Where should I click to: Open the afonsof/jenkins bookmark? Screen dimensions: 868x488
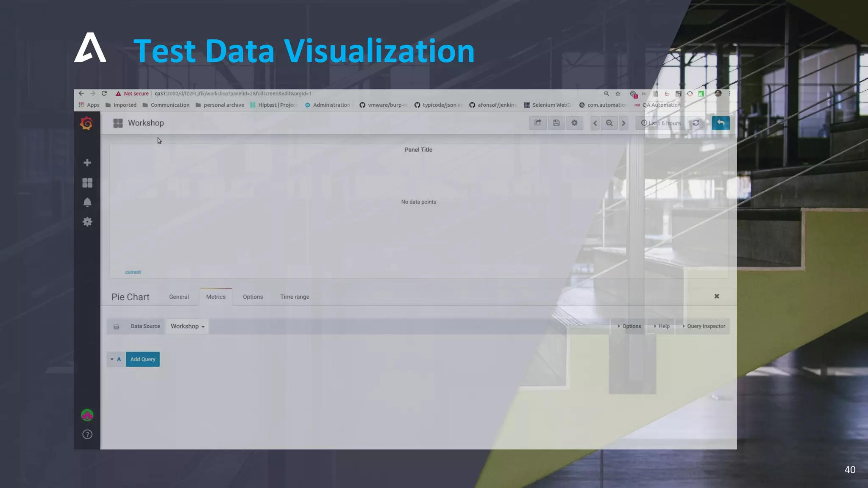coord(493,105)
